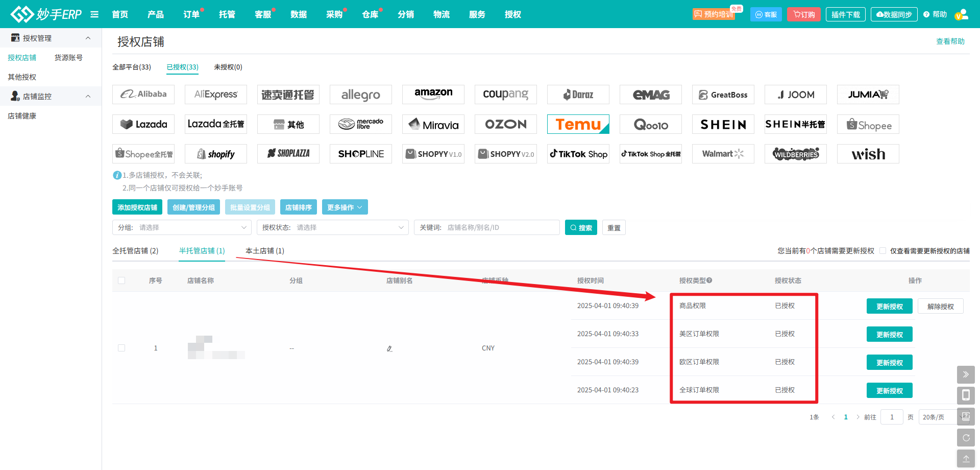Click 解除授权 for the store
980x470 pixels.
click(940, 307)
